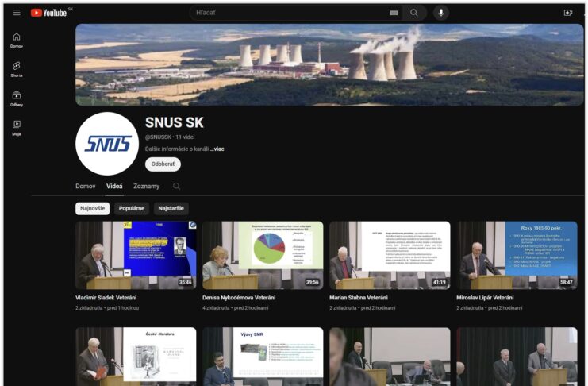Screen dimensions: 588x386
Task: Open the Česká literatura slide video
Action: (136, 357)
